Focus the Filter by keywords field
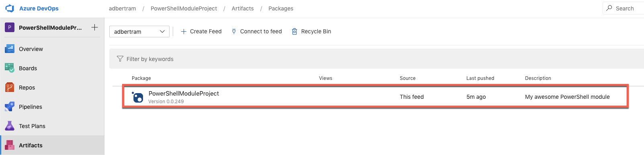This screenshot has width=644, height=155. 376,59
